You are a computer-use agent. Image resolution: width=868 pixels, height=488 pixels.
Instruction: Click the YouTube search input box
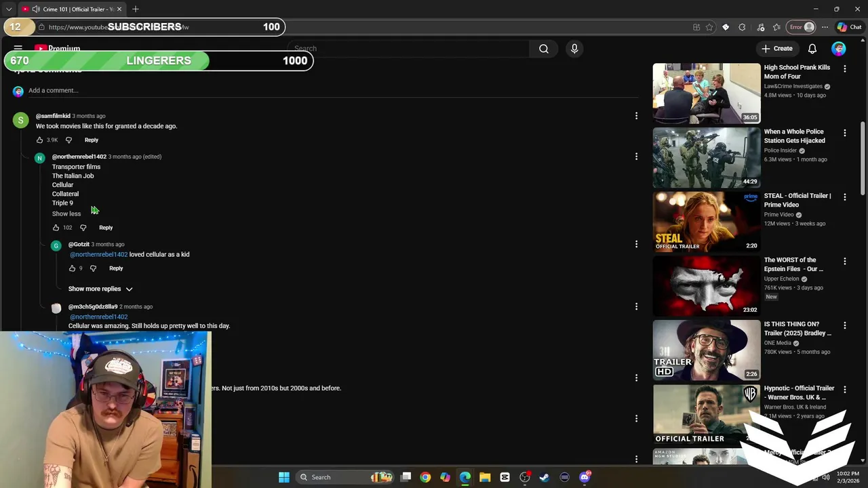click(409, 49)
